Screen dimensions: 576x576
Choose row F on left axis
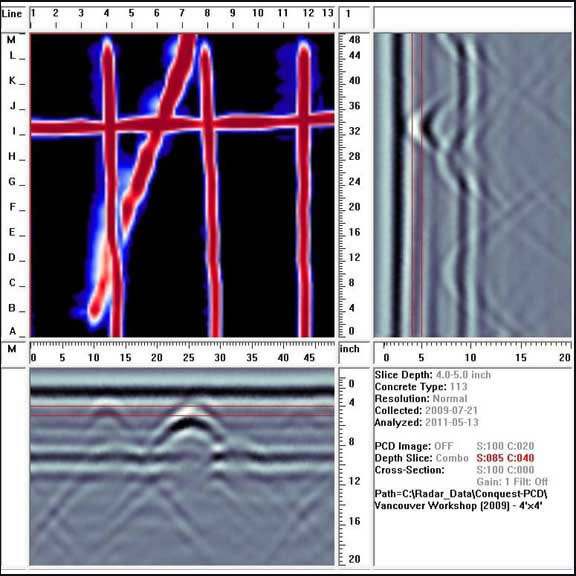click(13, 207)
